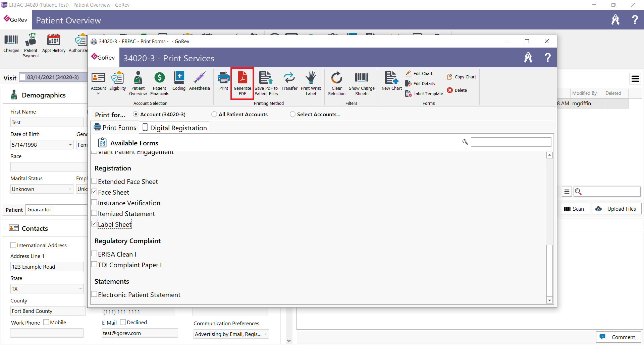The image size is (644, 345).
Task: Check Itemized Statement form
Action: [94, 213]
